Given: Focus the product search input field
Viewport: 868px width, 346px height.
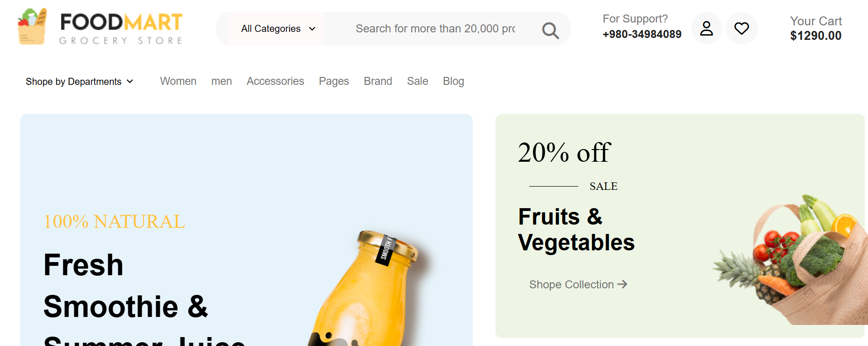Looking at the screenshot, I should click(x=435, y=29).
